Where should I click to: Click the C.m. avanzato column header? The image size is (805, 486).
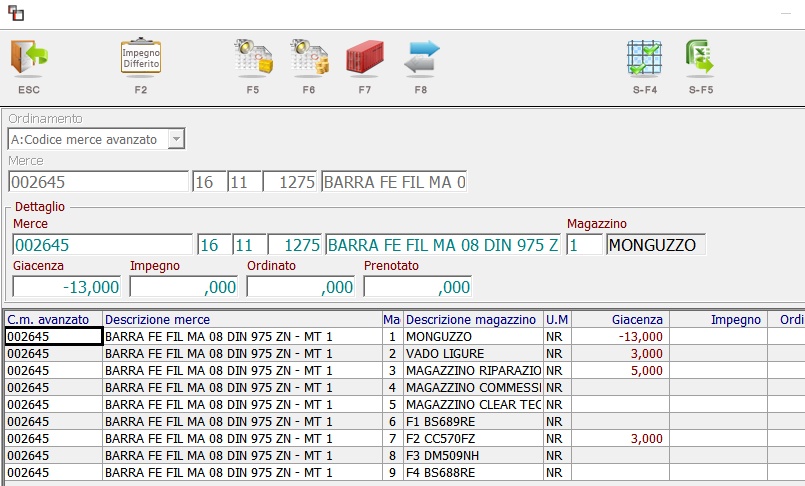pos(54,320)
